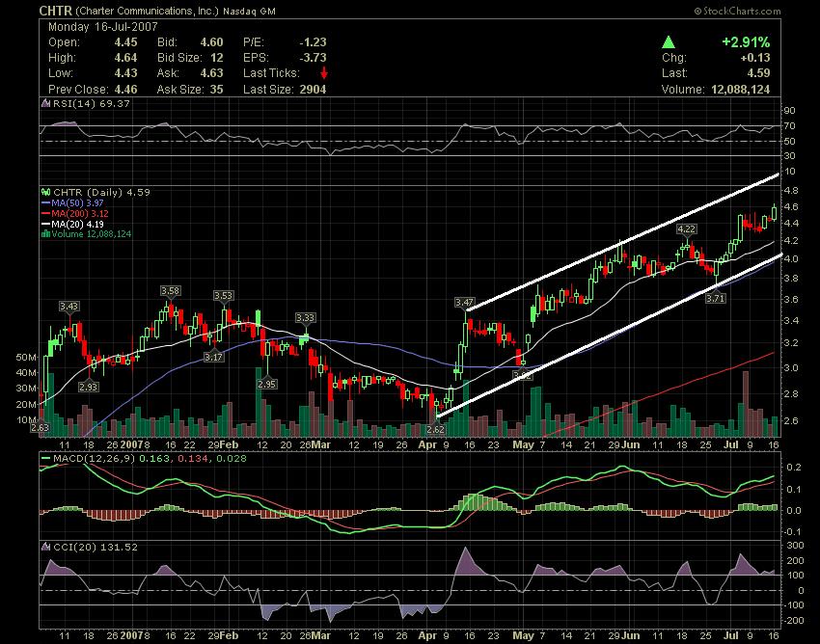Click the candlestick icon beside CHTR (Daily)
Screen dimensions: 820x644
pos(46,193)
